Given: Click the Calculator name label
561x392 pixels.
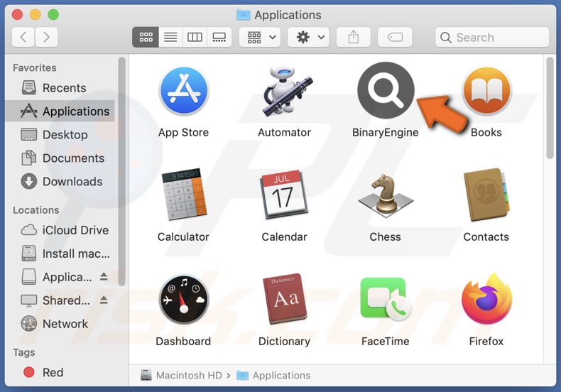Looking at the screenshot, I should (x=183, y=236).
